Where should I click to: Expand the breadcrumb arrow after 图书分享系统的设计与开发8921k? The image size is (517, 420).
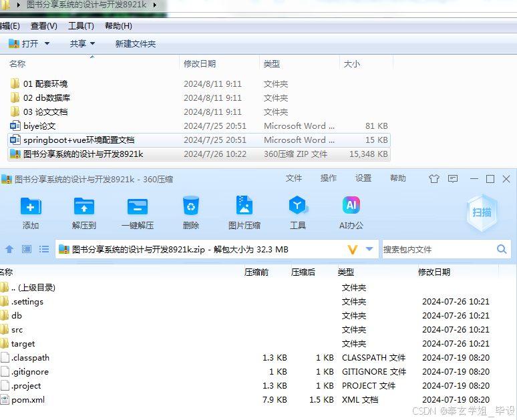(155, 5)
